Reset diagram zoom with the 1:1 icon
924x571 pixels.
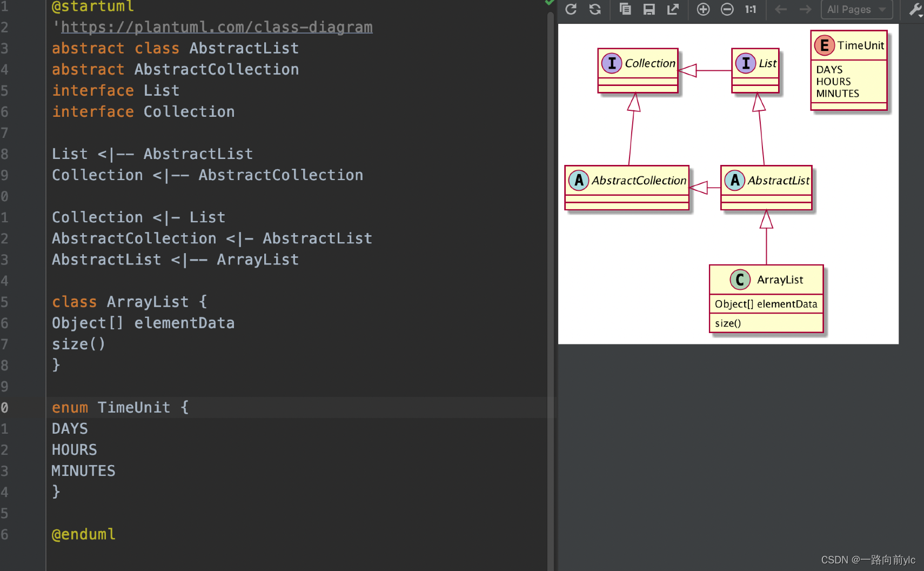(x=752, y=9)
